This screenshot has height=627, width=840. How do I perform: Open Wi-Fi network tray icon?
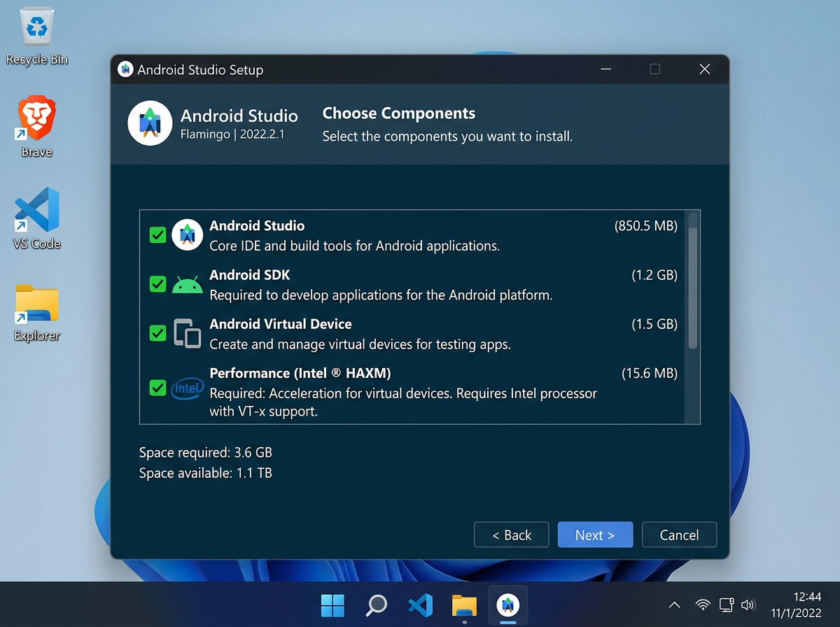pyautogui.click(x=703, y=605)
